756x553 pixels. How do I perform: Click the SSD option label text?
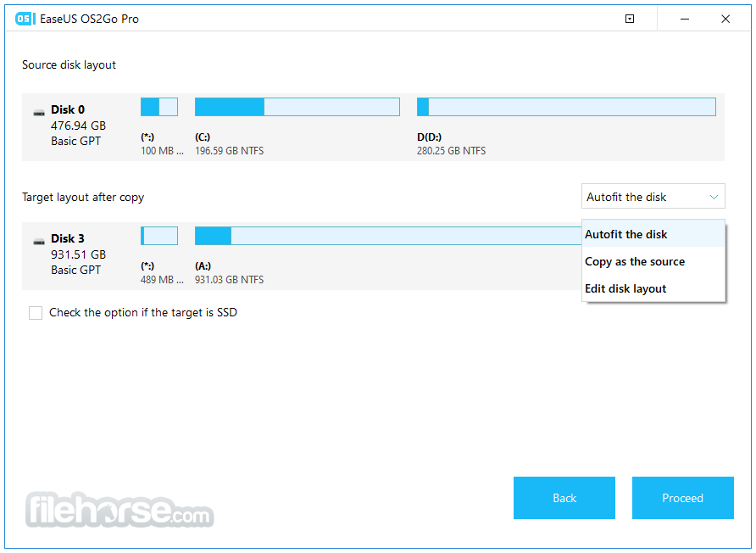pyautogui.click(x=143, y=313)
